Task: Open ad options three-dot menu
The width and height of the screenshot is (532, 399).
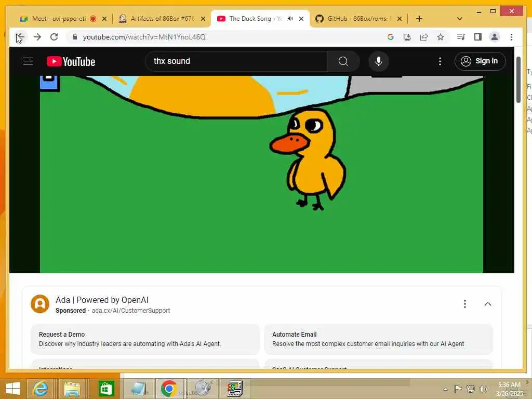Action: 465,303
